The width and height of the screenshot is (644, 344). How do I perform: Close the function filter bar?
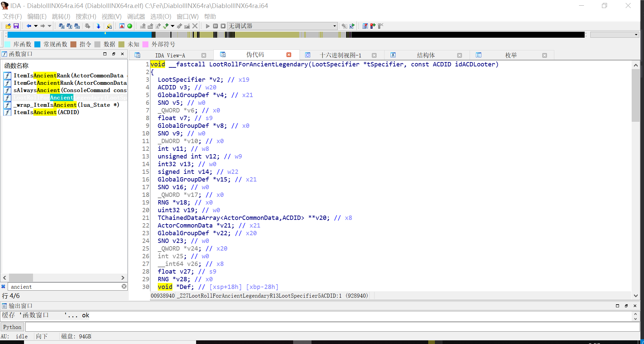tap(3, 287)
